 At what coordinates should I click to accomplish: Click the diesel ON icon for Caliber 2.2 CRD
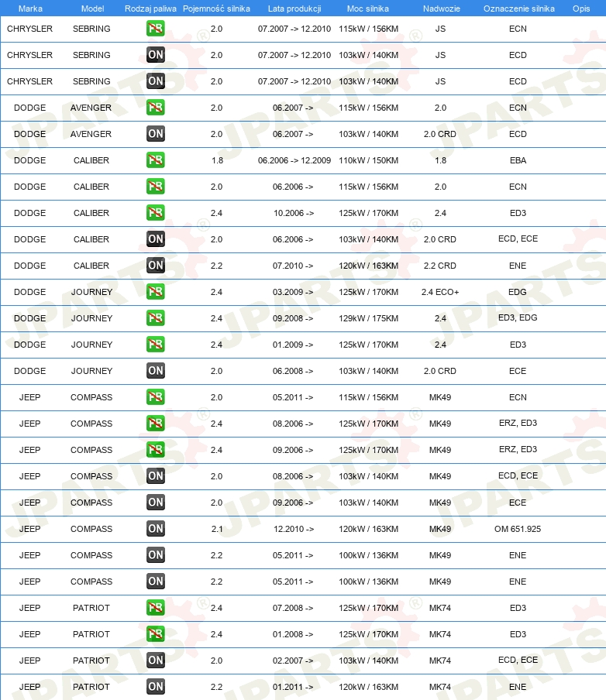tap(156, 266)
